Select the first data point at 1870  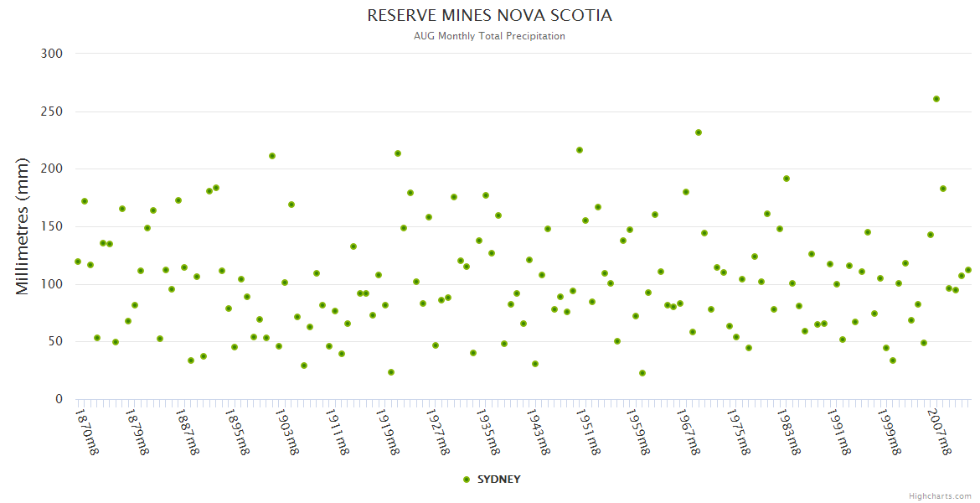click(78, 262)
